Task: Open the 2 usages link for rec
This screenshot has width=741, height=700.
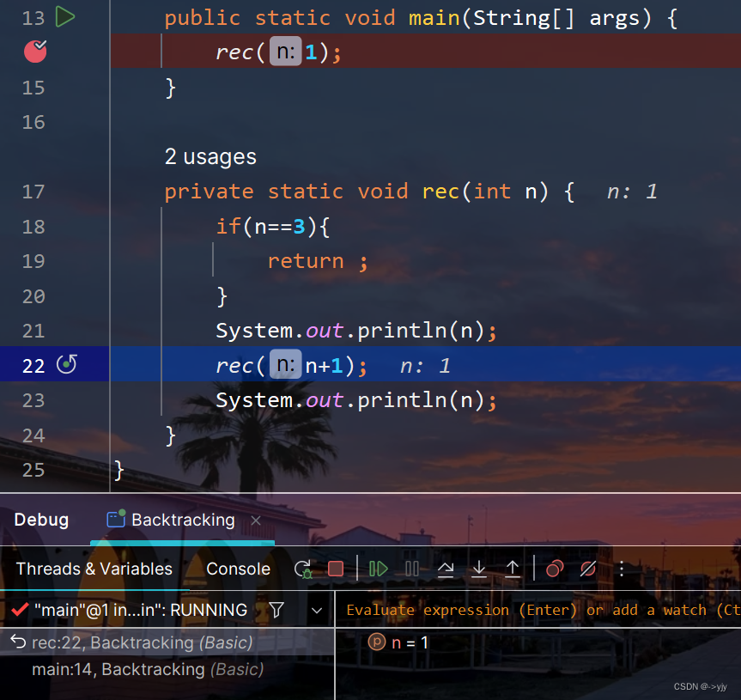Action: pos(210,156)
